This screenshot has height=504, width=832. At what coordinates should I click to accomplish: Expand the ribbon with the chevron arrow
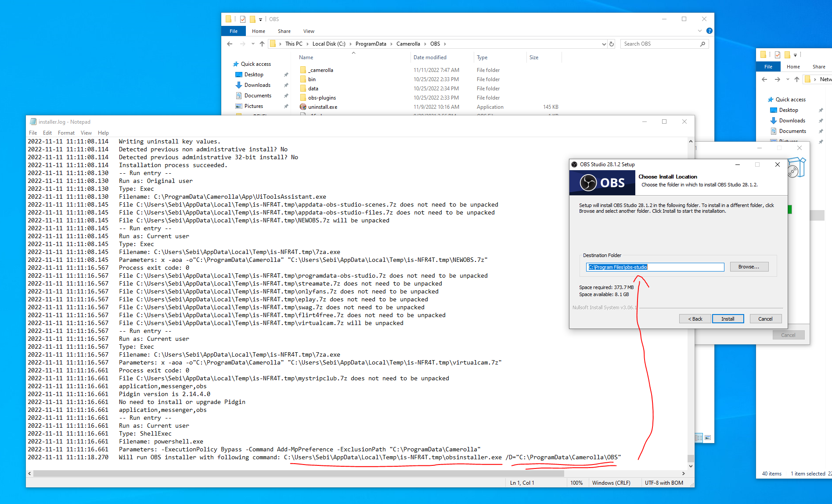coord(699,31)
